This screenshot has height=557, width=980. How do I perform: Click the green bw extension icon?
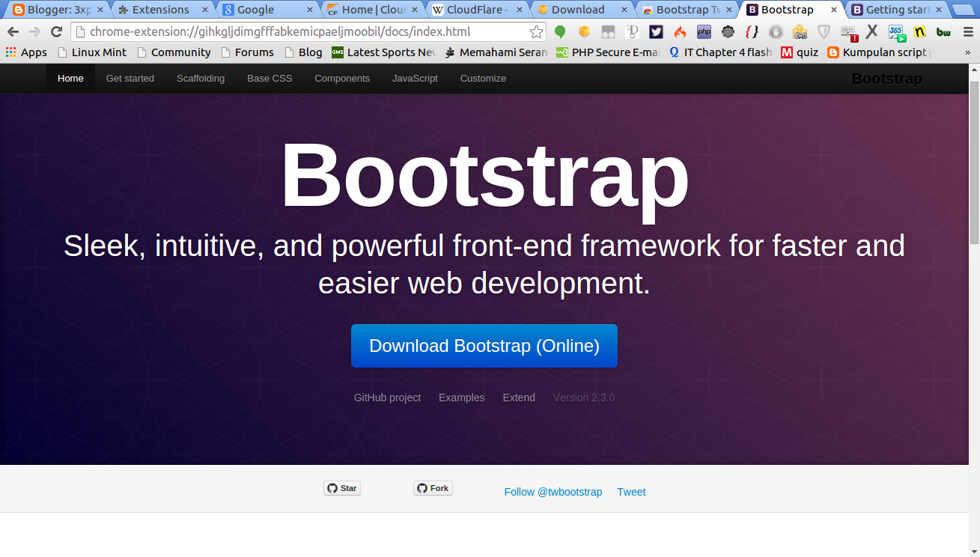point(943,32)
